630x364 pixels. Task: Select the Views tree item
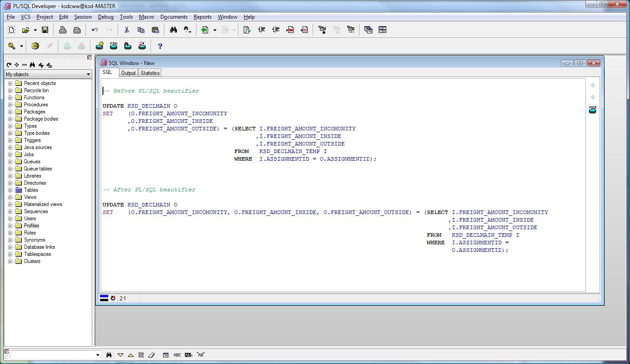[x=30, y=197]
